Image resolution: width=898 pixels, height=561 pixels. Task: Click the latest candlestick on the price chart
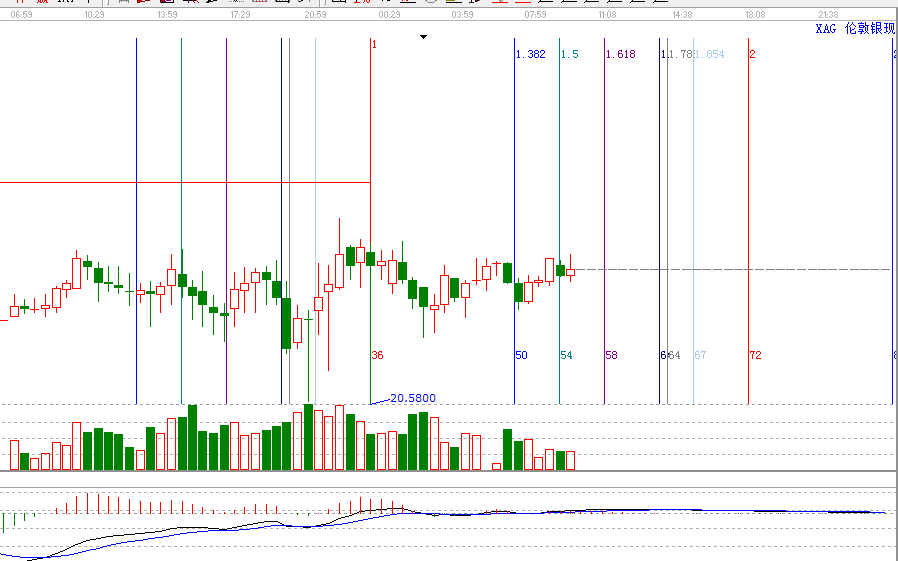pos(570,270)
